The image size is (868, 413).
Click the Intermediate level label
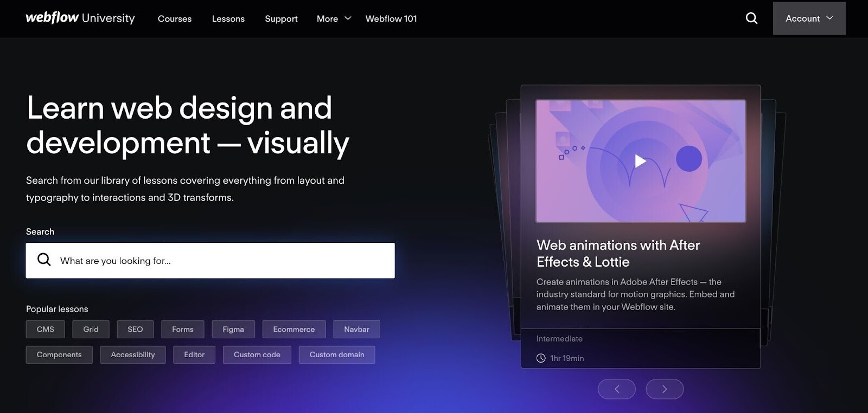[559, 339]
